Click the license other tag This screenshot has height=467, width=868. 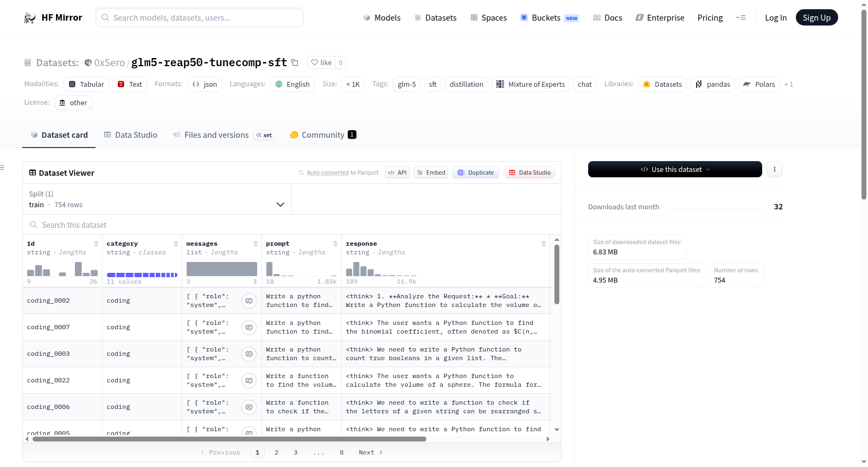click(73, 103)
